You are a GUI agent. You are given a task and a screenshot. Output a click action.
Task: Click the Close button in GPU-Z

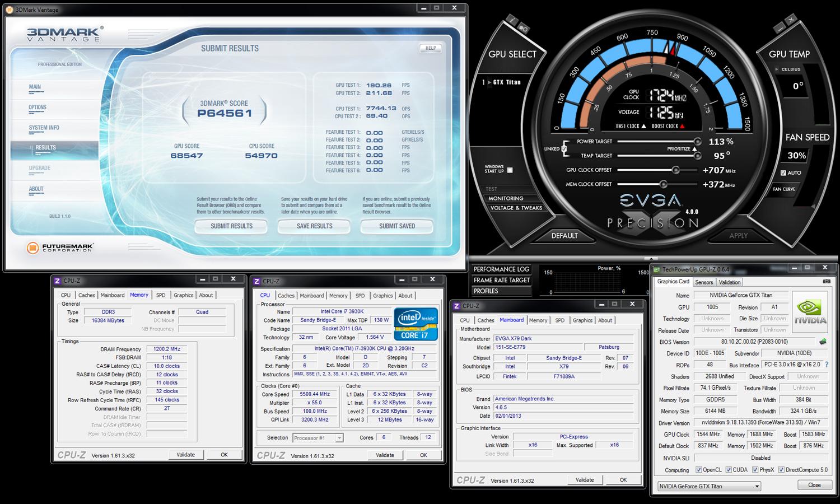click(x=814, y=485)
